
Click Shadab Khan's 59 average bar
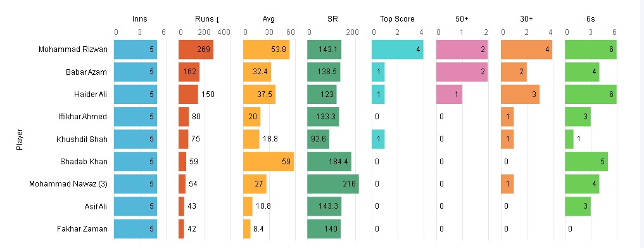click(268, 162)
